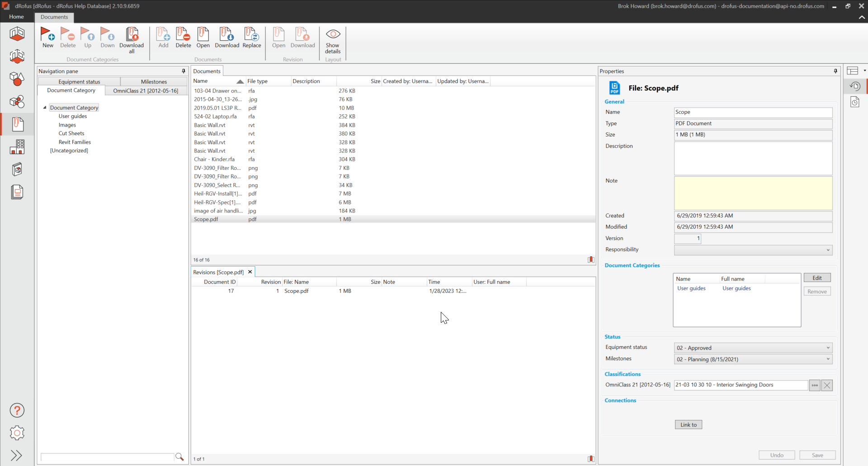Image resolution: width=868 pixels, height=466 pixels.
Task: Click the Link to button
Action: coord(688,424)
